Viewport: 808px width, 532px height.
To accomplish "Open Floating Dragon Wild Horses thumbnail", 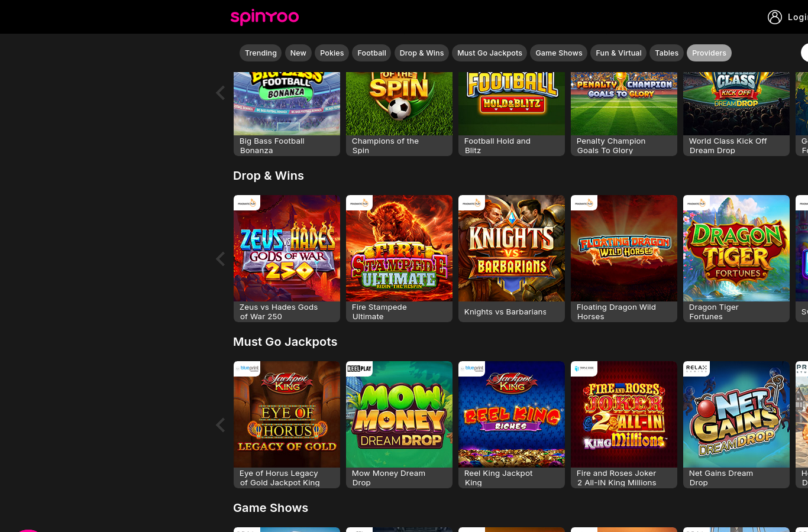I will pyautogui.click(x=624, y=248).
